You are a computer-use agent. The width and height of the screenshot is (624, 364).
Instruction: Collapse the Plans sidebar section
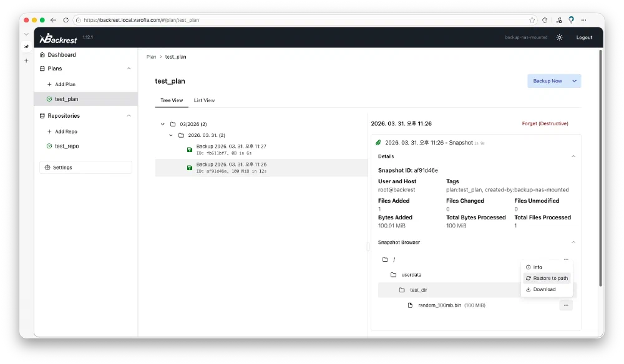point(129,69)
